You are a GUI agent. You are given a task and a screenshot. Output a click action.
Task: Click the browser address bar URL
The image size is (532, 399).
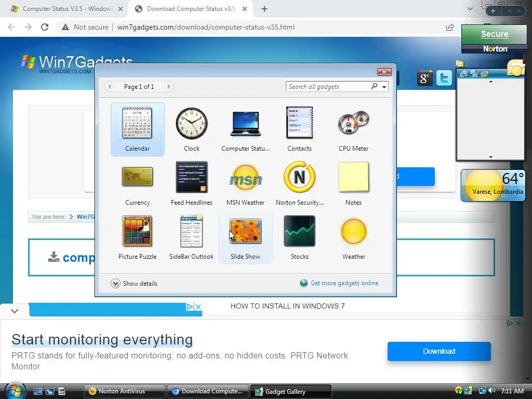coord(206,27)
